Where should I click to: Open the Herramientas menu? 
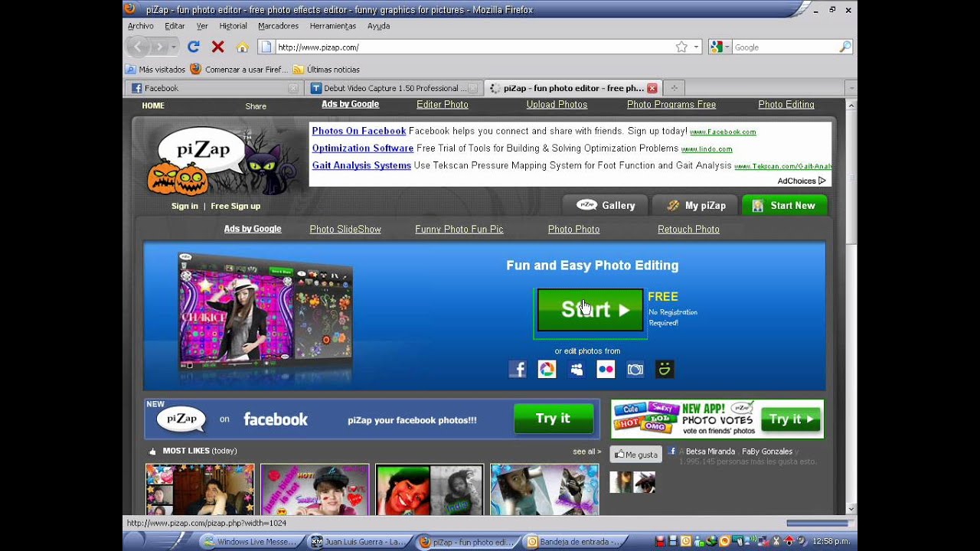333,26
